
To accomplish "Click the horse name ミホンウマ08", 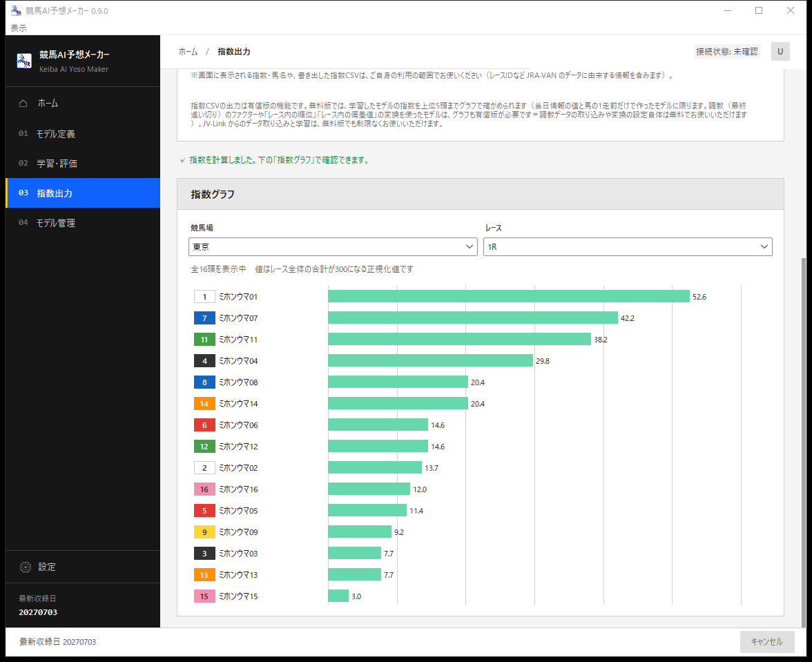I will pyautogui.click(x=238, y=382).
